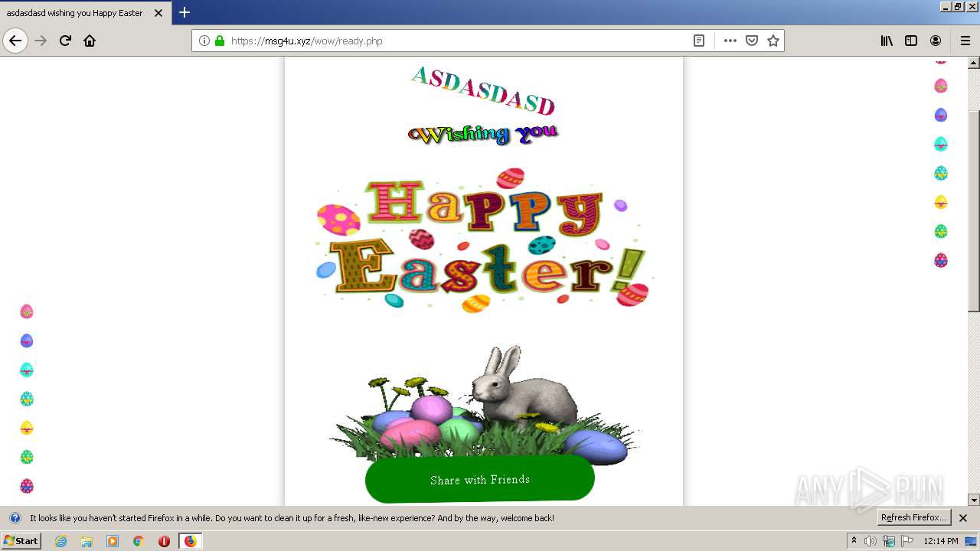980x551 pixels.
Task: View the secure connection padlock details
Action: pos(220,41)
